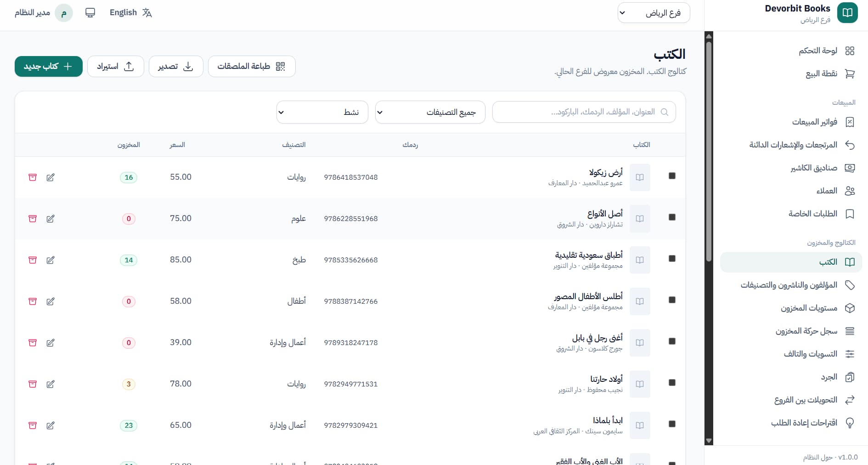868x465 pixels.
Task: Click the edit icon for أصل الأنواع
Action: pyautogui.click(x=51, y=219)
